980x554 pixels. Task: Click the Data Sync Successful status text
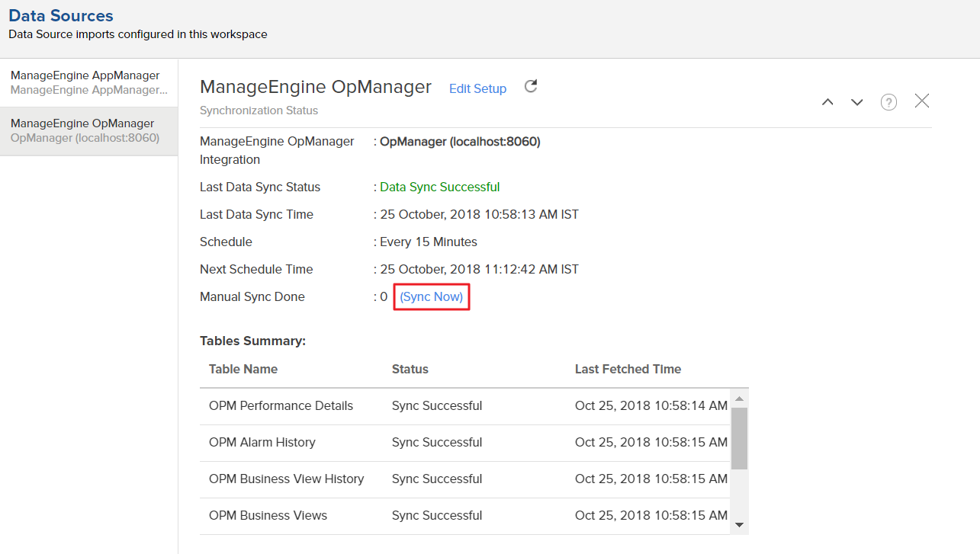point(440,187)
